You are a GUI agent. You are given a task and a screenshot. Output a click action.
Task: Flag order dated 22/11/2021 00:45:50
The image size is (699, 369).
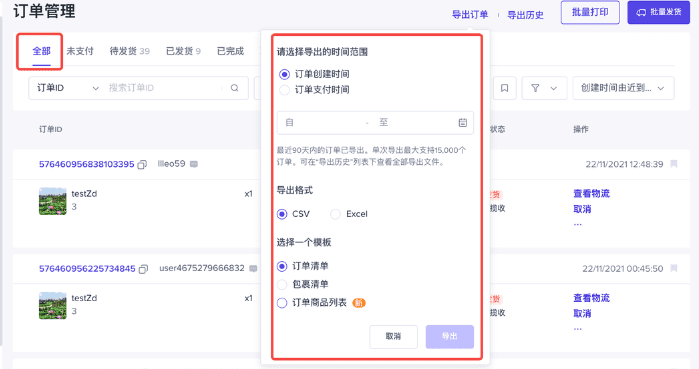coord(674,268)
